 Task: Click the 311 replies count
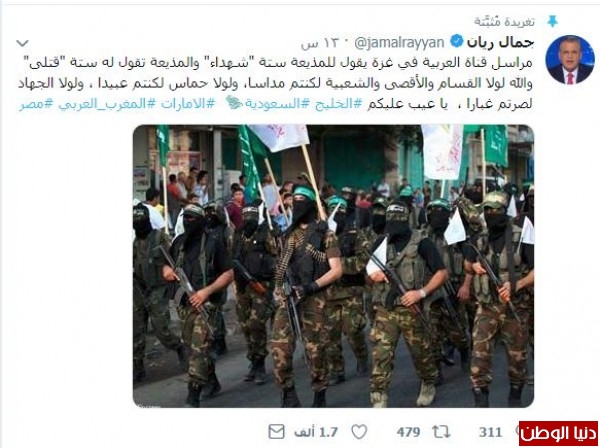click(x=490, y=432)
